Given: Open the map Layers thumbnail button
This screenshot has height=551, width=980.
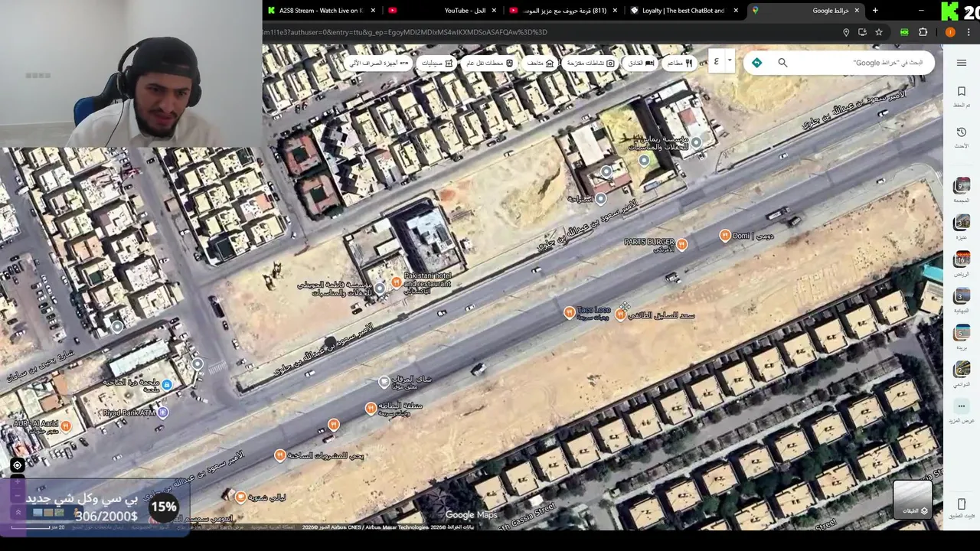Looking at the screenshot, I should [x=913, y=499].
